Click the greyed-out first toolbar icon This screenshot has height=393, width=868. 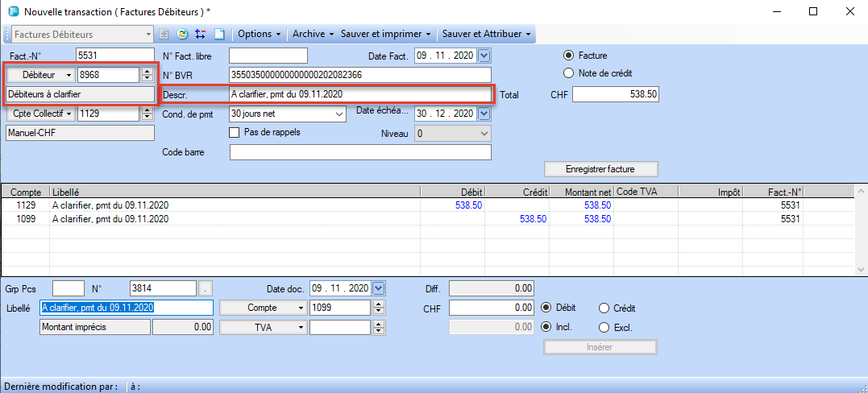click(x=164, y=35)
